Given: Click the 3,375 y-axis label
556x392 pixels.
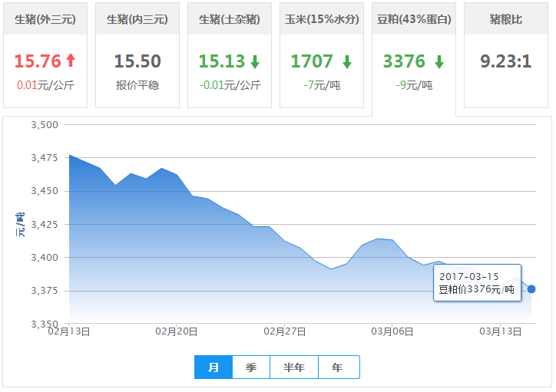Looking at the screenshot, I should coord(45,291).
